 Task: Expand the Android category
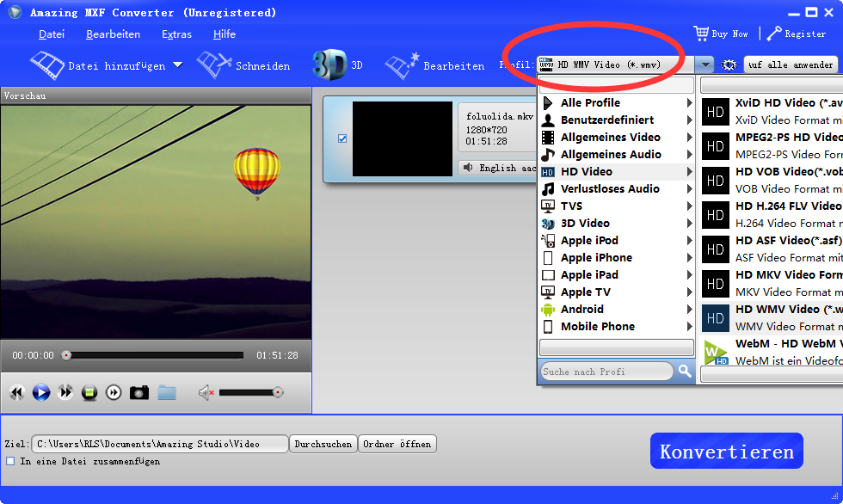pyautogui.click(x=617, y=309)
